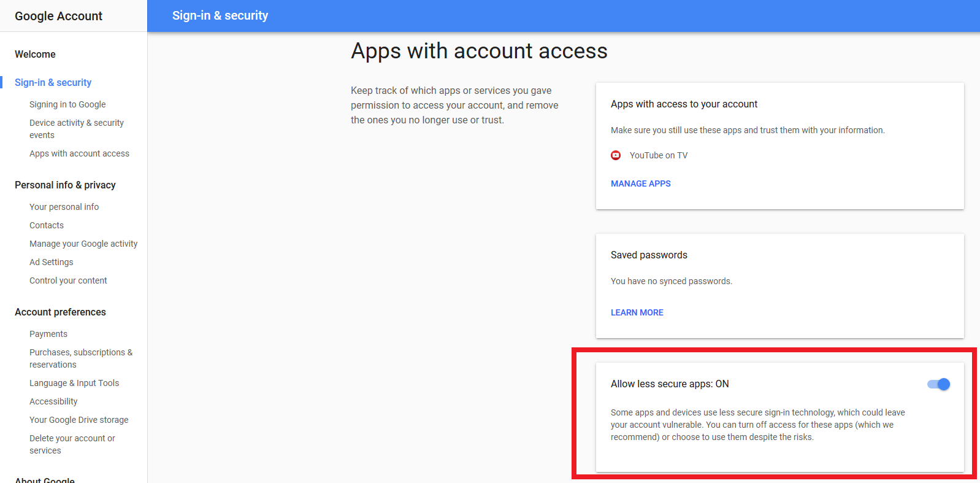Open the Welcome page in sidebar
Screen dimensions: 980x483
point(35,54)
